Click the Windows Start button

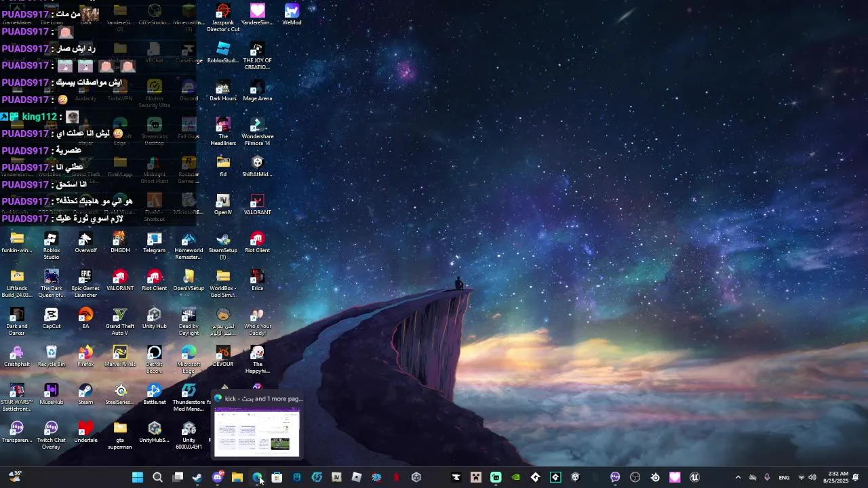(x=138, y=477)
